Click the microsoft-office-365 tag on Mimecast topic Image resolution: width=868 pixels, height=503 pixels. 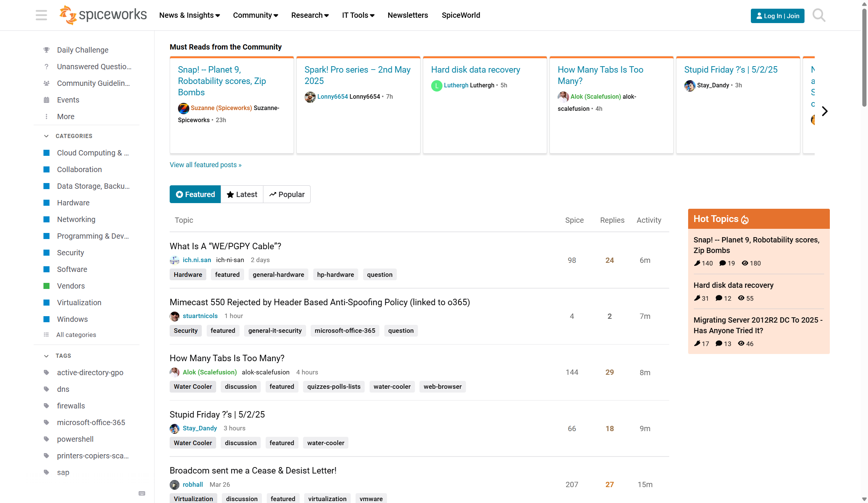[345, 331]
